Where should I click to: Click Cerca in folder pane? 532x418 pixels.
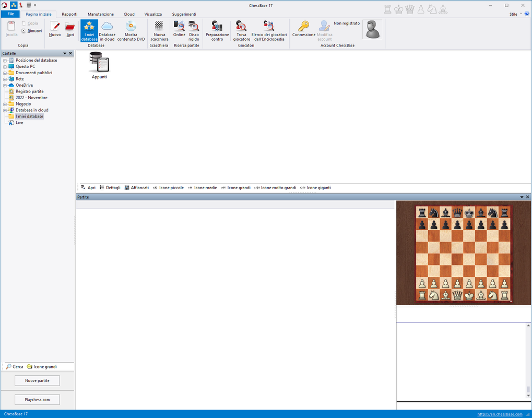(x=15, y=367)
